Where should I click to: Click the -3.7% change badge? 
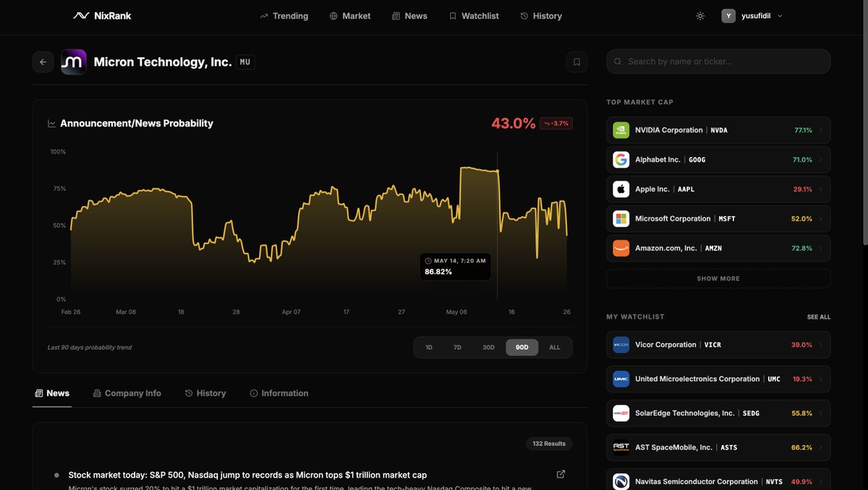(556, 124)
